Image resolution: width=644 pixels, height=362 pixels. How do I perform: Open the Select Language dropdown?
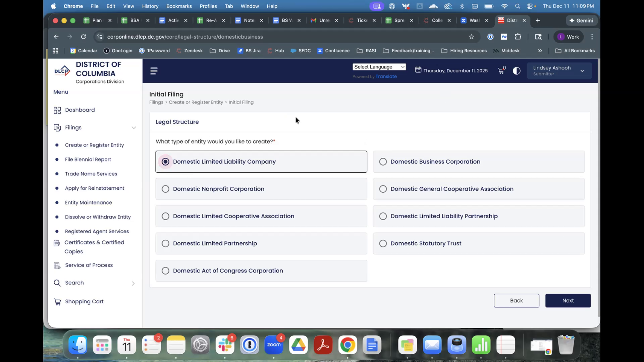379,67
